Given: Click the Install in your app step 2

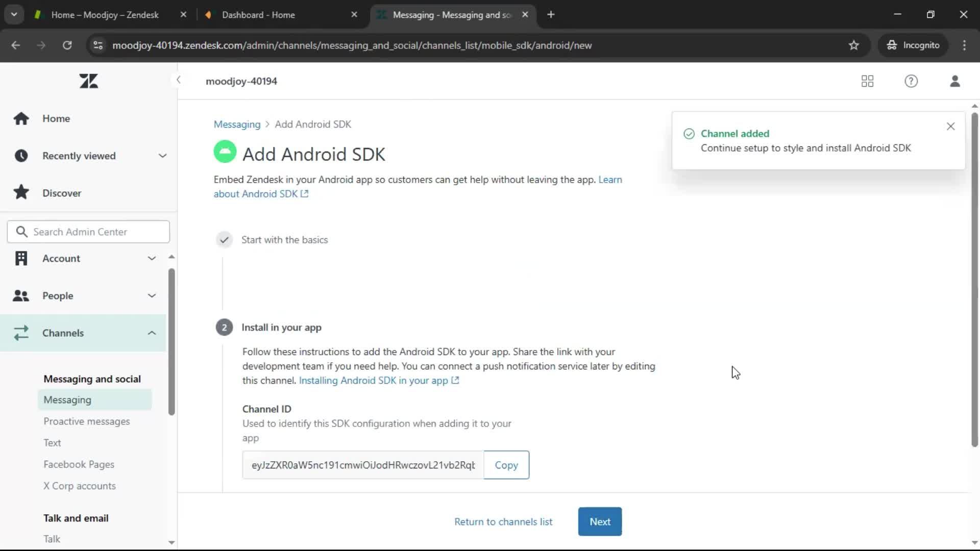Looking at the screenshot, I should (x=281, y=328).
